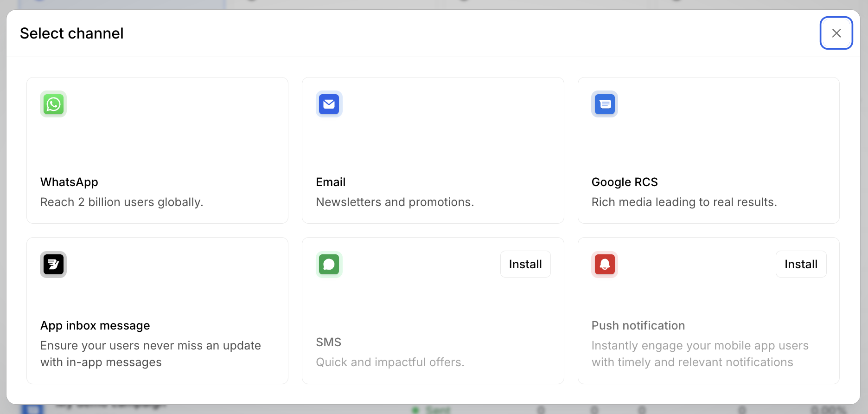Click the red Push notification bell icon
The image size is (868, 414).
[605, 265]
